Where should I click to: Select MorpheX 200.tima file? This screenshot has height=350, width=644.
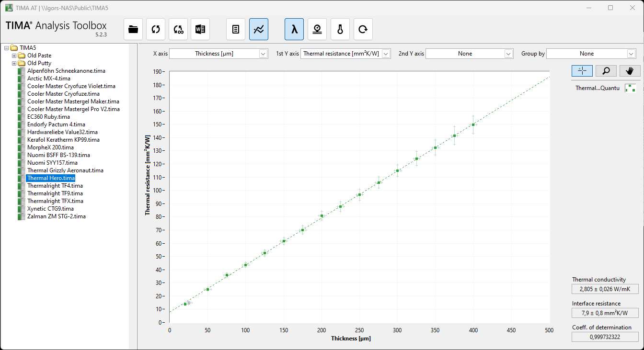(x=50, y=147)
